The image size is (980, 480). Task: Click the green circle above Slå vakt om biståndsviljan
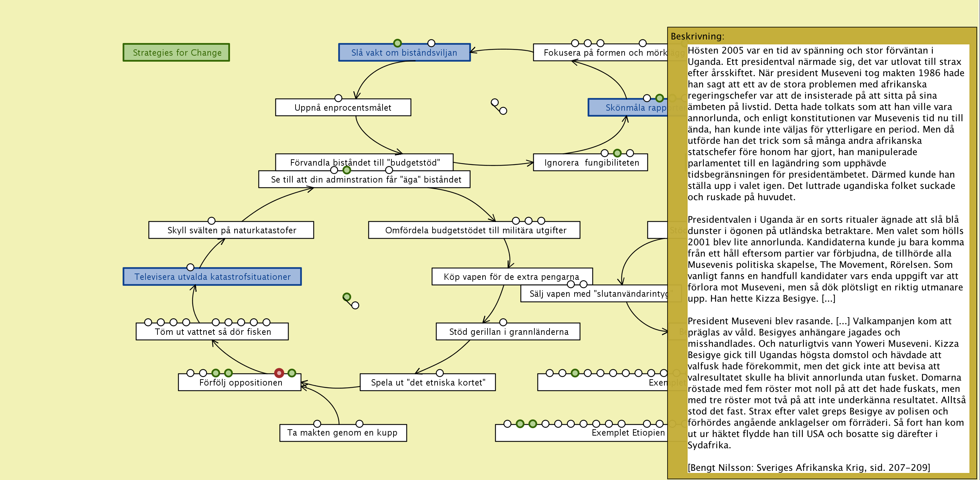(397, 43)
